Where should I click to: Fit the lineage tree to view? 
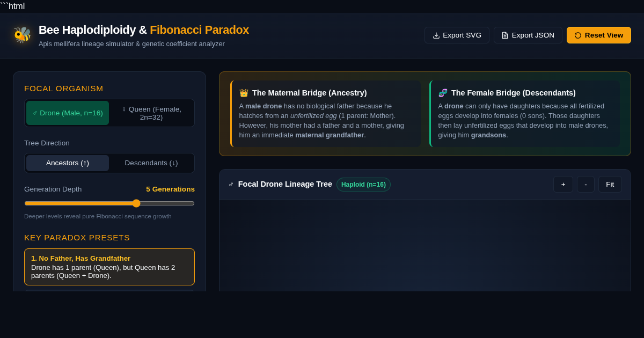coord(610,185)
